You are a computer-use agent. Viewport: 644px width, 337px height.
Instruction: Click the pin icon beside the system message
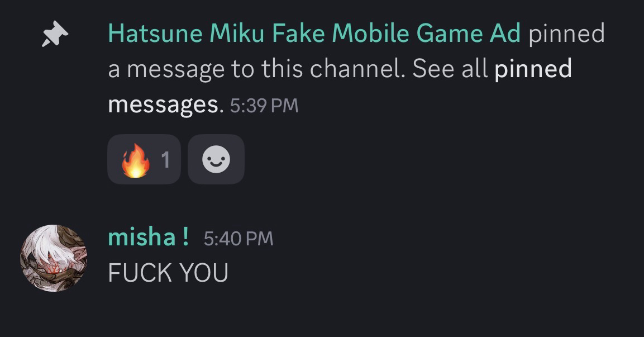pyautogui.click(x=55, y=37)
